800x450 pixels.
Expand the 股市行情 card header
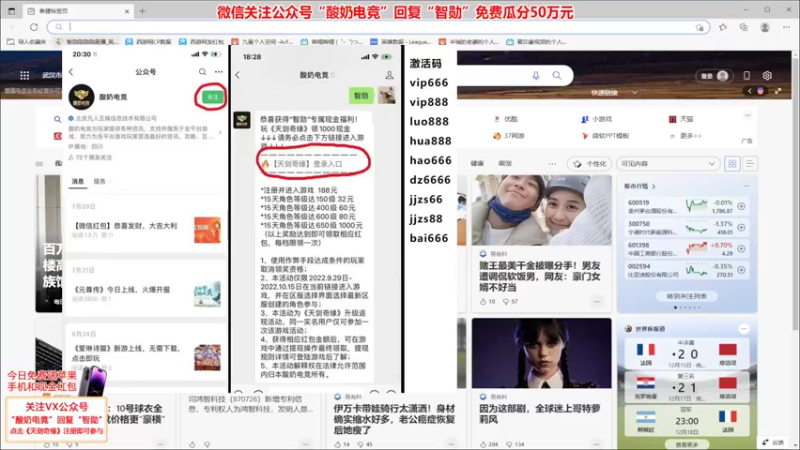pyautogui.click(x=640, y=186)
